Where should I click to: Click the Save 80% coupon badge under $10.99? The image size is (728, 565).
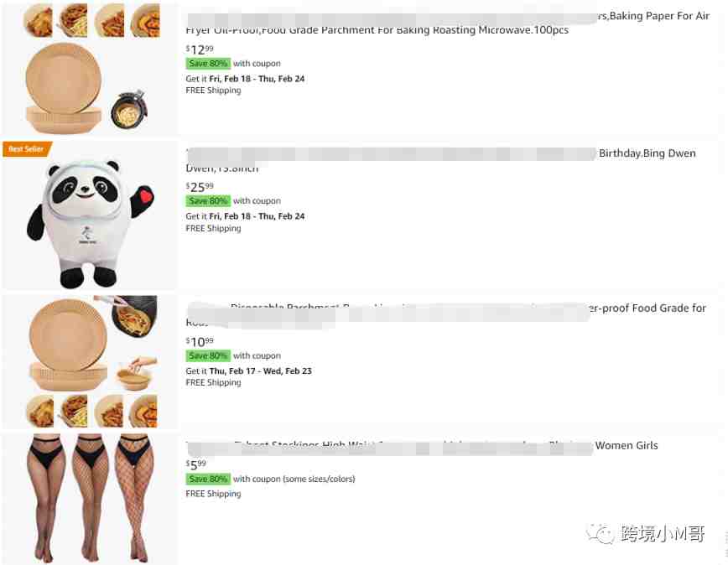[208, 355]
